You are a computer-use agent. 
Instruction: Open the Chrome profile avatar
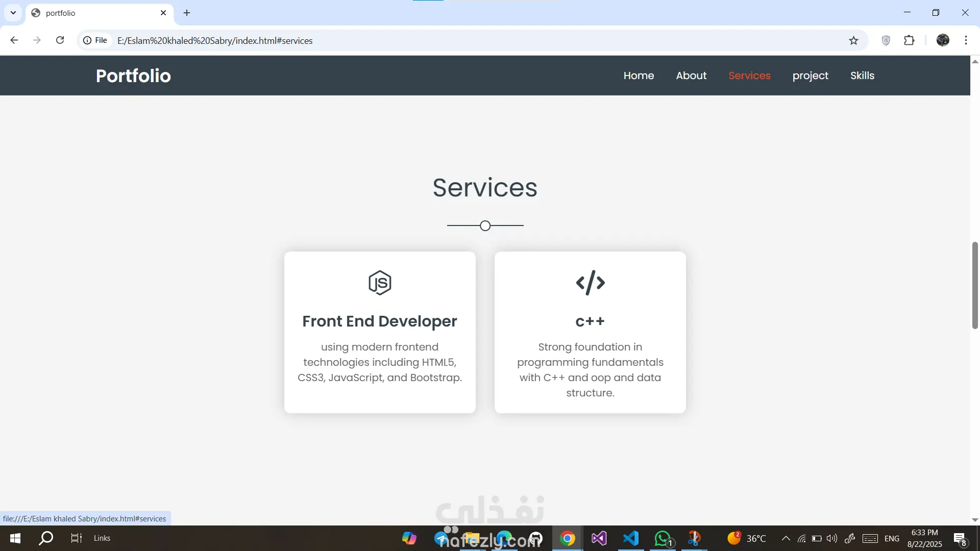pos(943,40)
